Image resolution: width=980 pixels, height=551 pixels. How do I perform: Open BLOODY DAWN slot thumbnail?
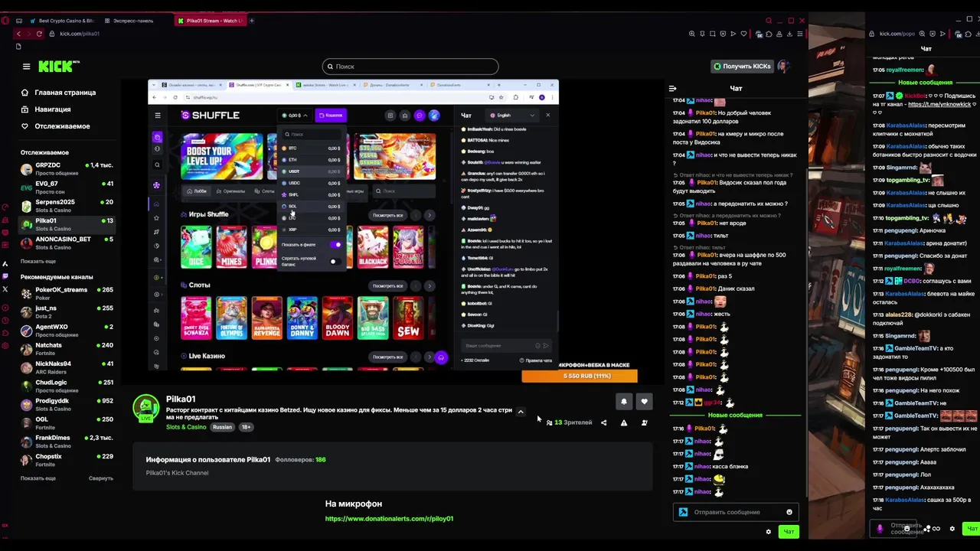338,318
